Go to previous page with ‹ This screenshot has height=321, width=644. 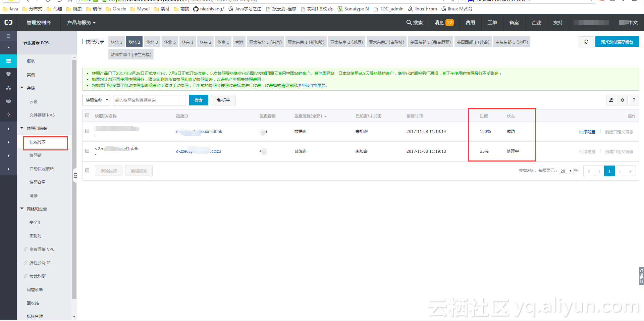click(599, 171)
